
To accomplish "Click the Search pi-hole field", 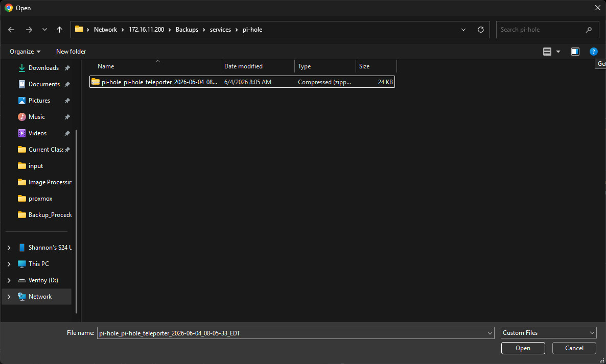I will coord(547,30).
